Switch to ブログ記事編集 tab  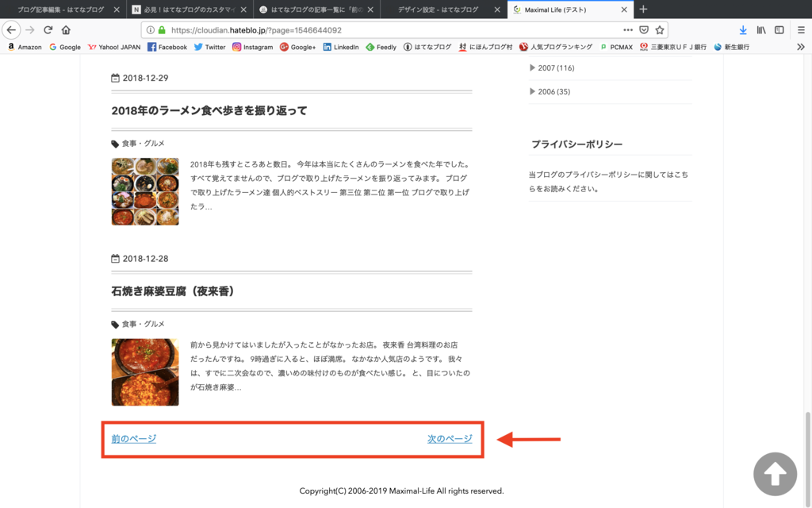(x=61, y=10)
